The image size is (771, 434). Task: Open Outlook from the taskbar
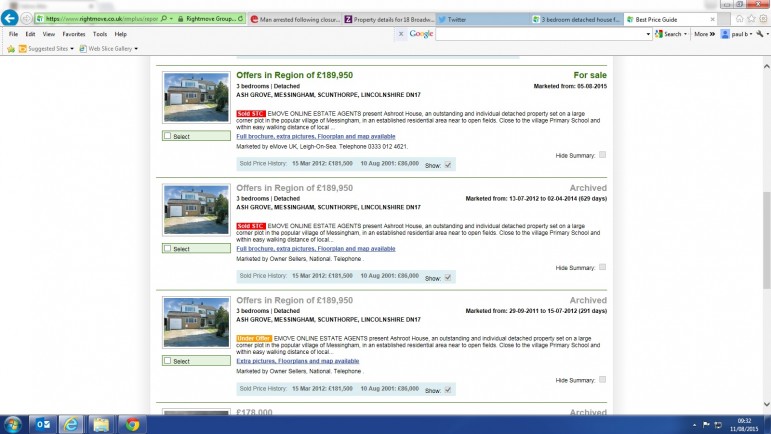(41, 423)
